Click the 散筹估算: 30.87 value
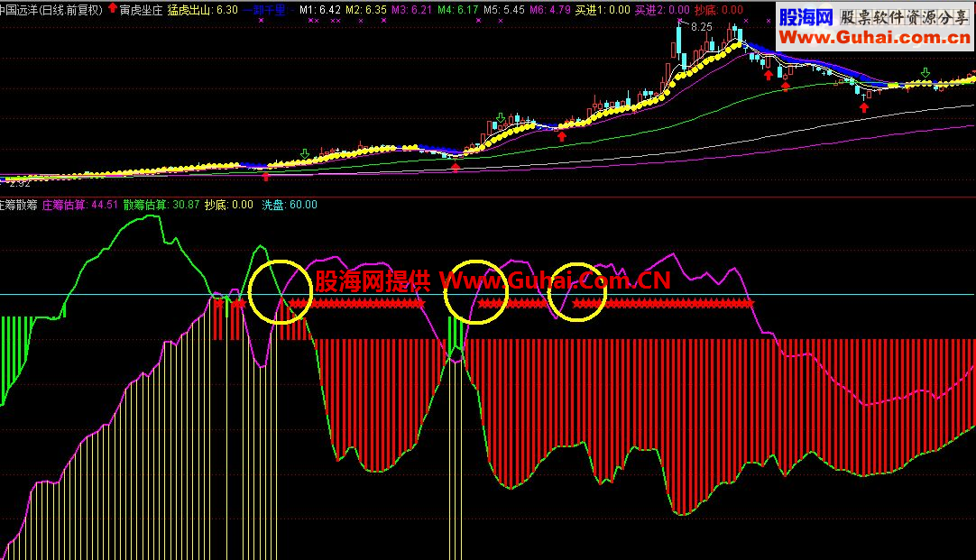Viewport: 976px width, 560px height. 161,205
